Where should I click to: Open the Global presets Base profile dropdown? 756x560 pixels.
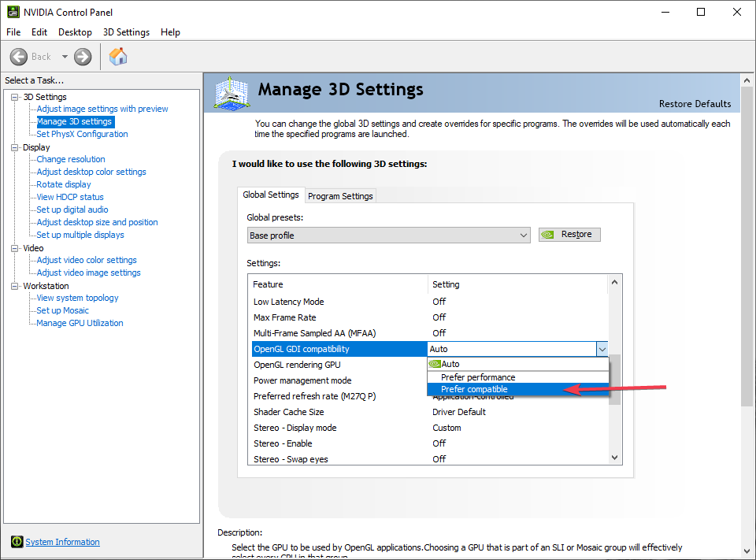(x=388, y=235)
